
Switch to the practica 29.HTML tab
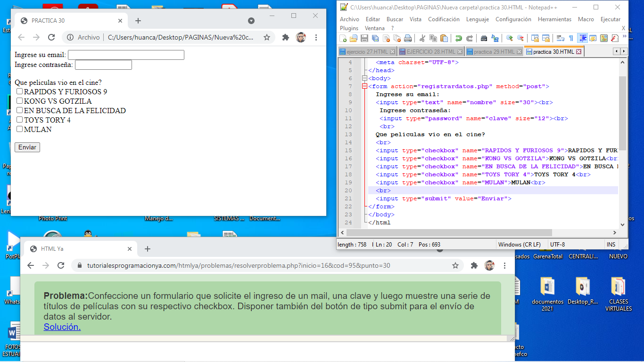(495, 52)
